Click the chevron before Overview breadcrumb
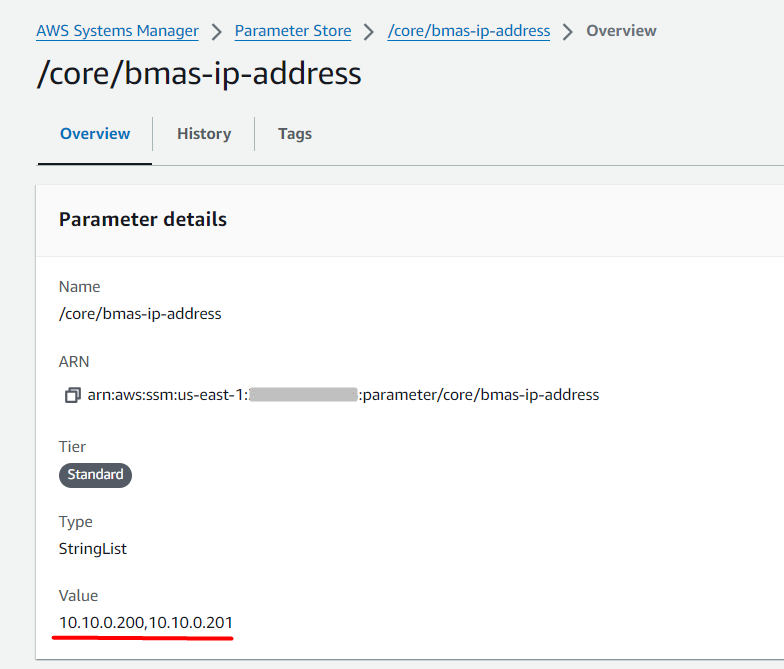This screenshot has width=784, height=669. [x=568, y=31]
